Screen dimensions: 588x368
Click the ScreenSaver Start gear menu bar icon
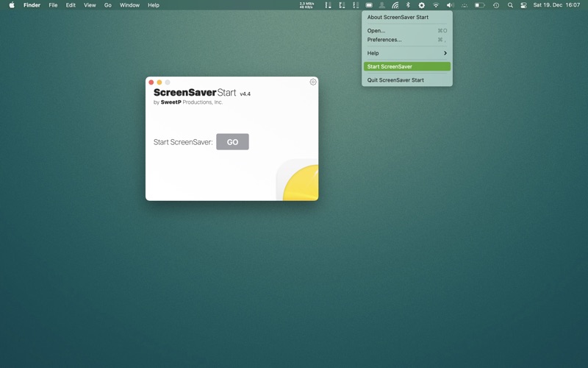421,5
